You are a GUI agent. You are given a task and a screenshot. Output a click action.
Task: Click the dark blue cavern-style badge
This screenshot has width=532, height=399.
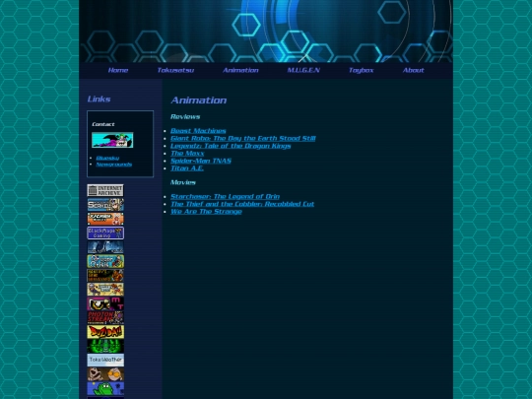(105, 247)
